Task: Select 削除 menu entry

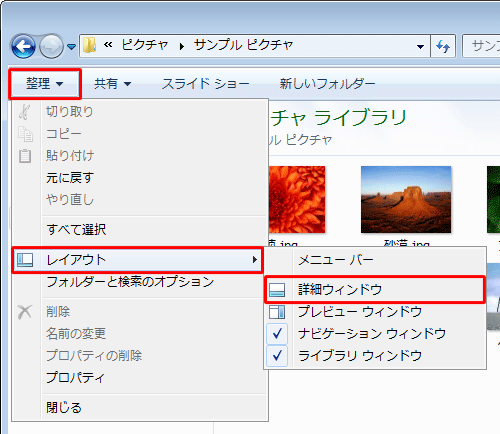Action: [140, 312]
